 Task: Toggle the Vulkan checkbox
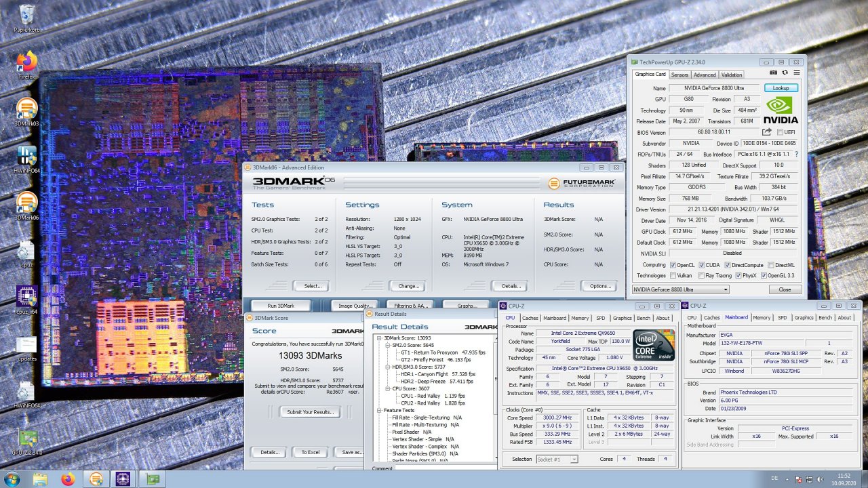click(x=673, y=276)
